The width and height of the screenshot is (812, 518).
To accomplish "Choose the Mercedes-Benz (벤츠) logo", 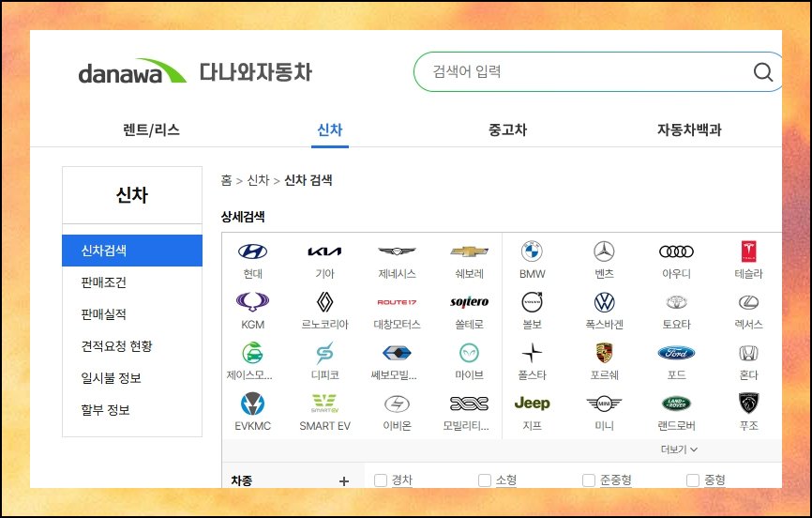I will 604,251.
